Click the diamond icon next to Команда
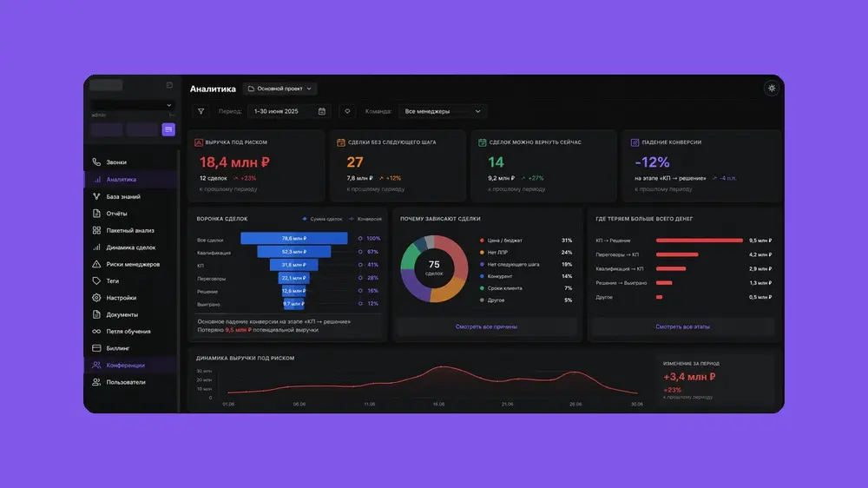The height and width of the screenshot is (488, 868). click(347, 111)
